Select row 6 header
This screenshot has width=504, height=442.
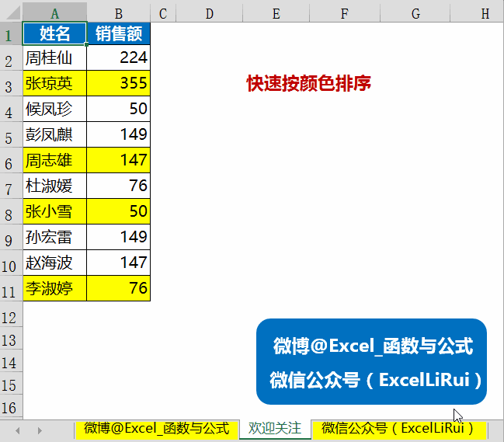pyautogui.click(x=11, y=160)
